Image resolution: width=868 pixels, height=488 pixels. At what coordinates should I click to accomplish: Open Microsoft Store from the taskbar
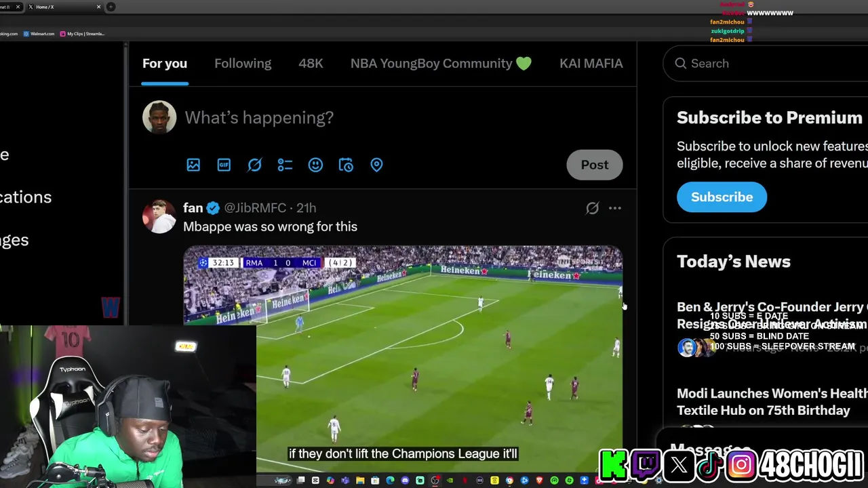tap(375, 481)
